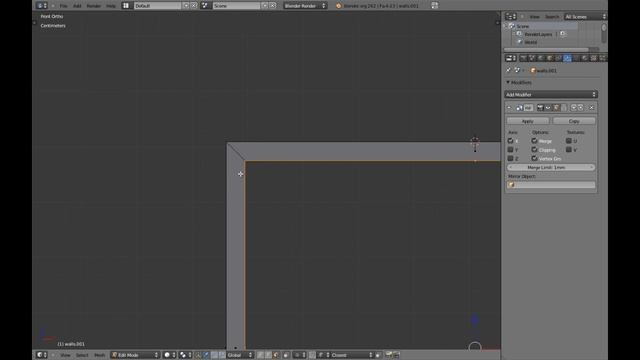Toggle the X axis checkbox
Screen dimensions: 640x360
(x=510, y=141)
